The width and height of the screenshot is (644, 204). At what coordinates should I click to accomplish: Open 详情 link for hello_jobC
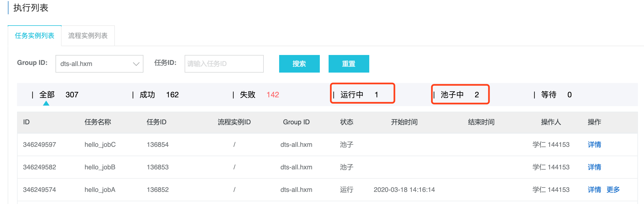594,145
